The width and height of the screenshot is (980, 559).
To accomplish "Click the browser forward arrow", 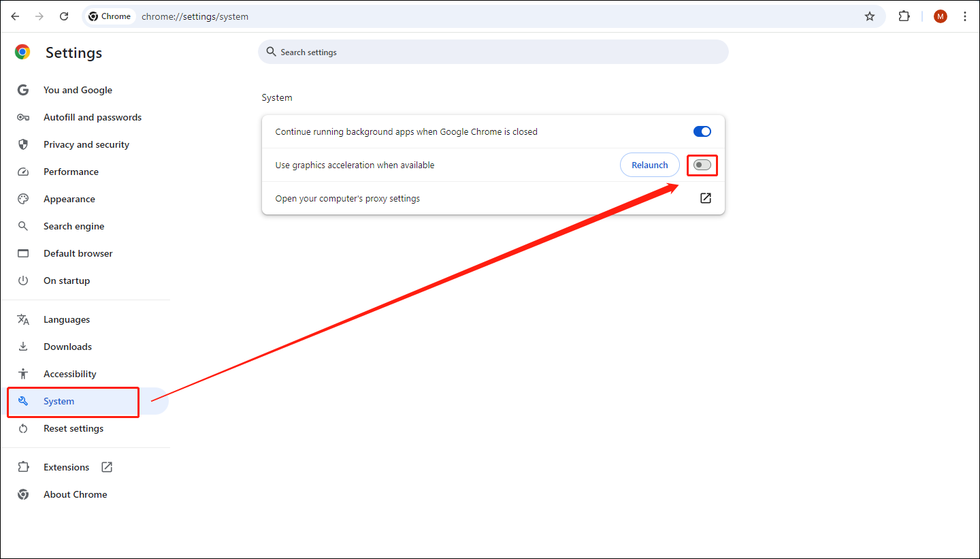I will click(39, 16).
